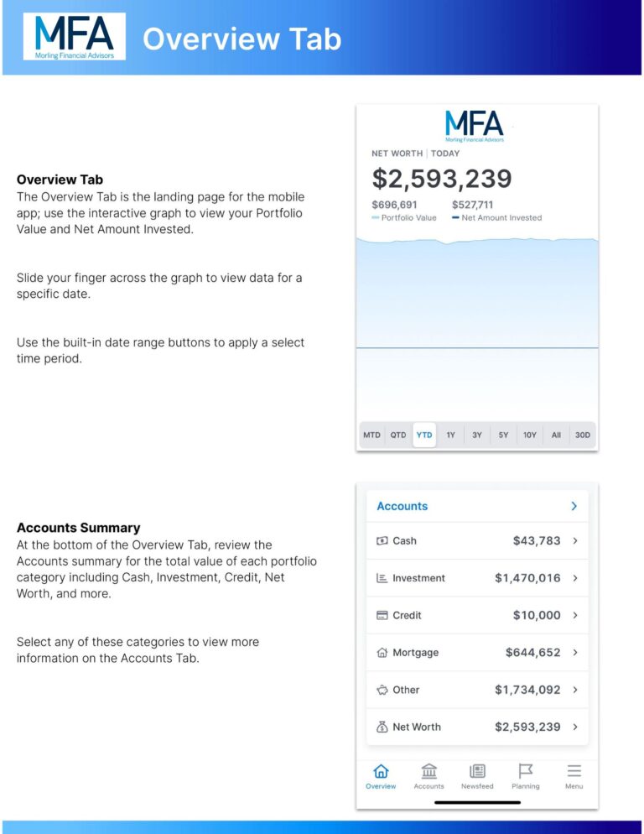Screen dimensions: 644x834
Task: Click the MFA logo in the app header
Action: 474,124
